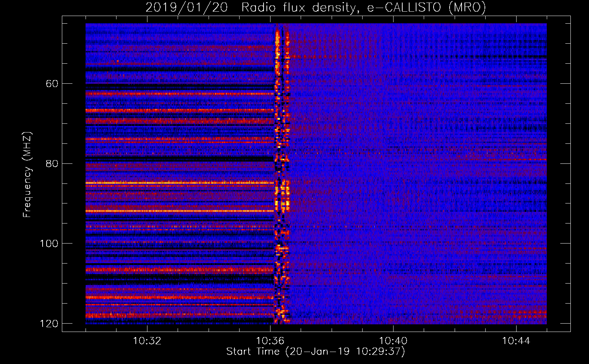
Task: Click the 'Frequency (MHZ)' axis label
Action: [x=27, y=175]
